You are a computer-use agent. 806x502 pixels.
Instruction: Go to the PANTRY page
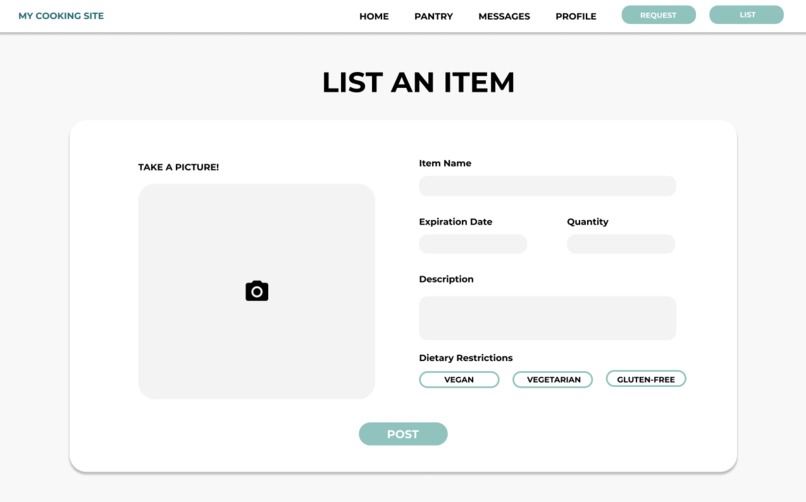click(433, 16)
